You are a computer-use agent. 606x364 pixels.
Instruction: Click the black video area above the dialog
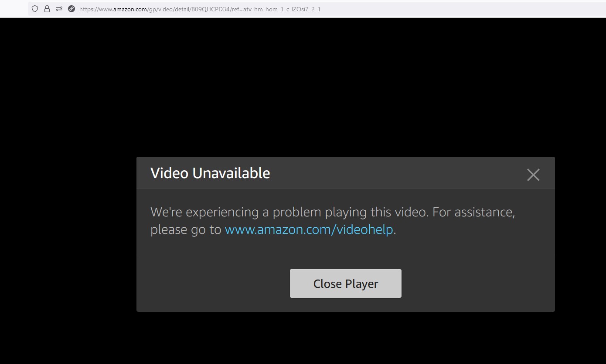(x=303, y=87)
